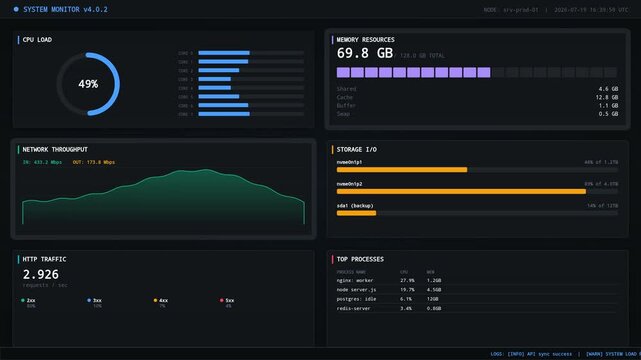Viewport: 641px width, 360px height.
Task: Select the CORE 4 usage bar
Action: tap(251, 88)
